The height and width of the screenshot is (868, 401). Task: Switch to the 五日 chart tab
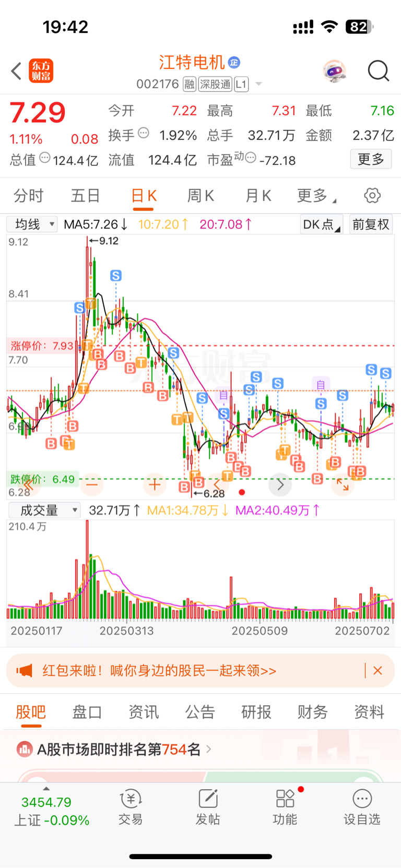pos(86,196)
